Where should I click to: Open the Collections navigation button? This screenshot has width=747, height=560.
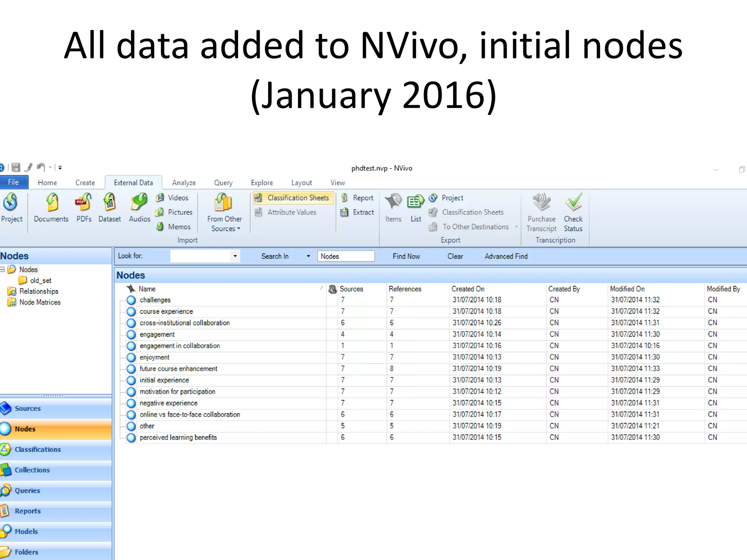coord(56,470)
